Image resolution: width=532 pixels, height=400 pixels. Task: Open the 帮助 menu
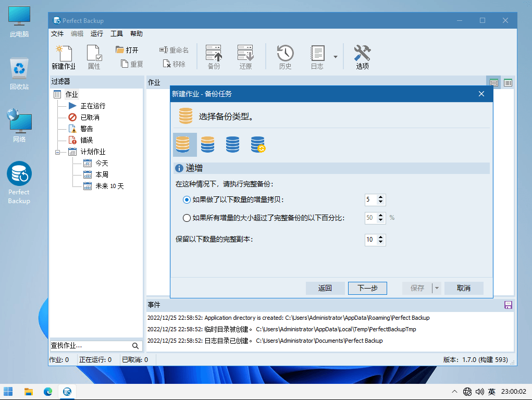click(137, 33)
